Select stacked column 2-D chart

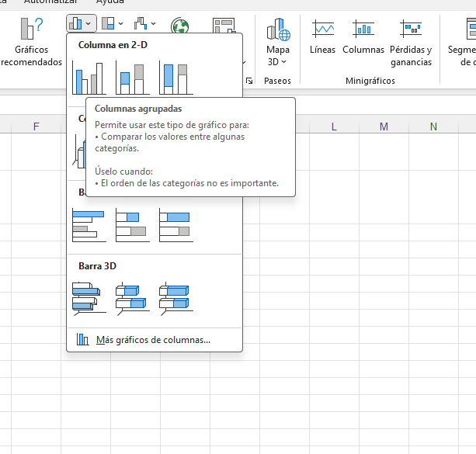click(133, 78)
